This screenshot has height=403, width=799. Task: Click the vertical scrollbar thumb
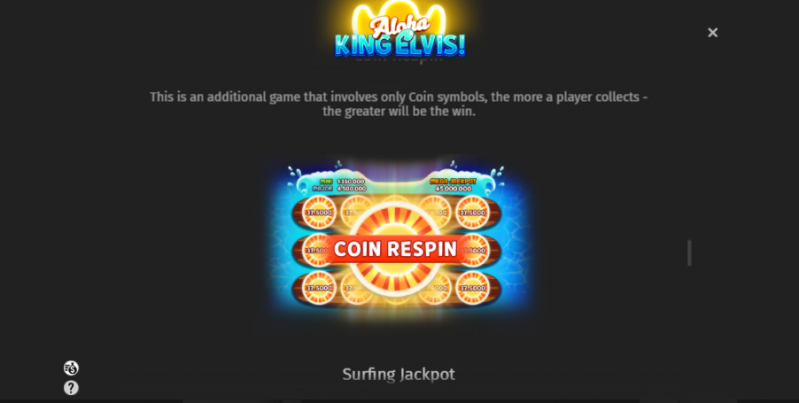point(689,253)
